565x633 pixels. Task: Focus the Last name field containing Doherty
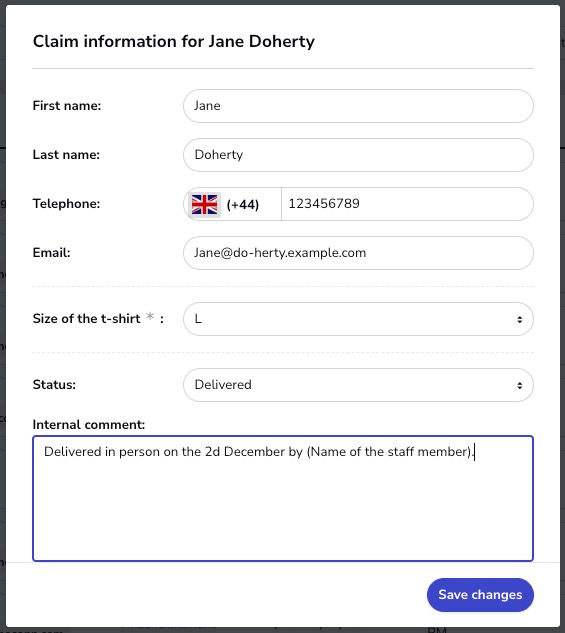[x=358, y=155]
